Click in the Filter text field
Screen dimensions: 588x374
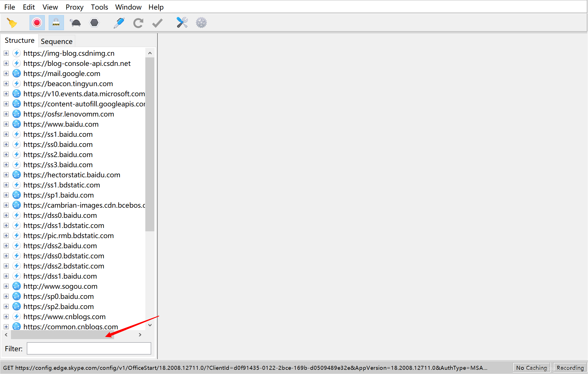click(x=89, y=348)
